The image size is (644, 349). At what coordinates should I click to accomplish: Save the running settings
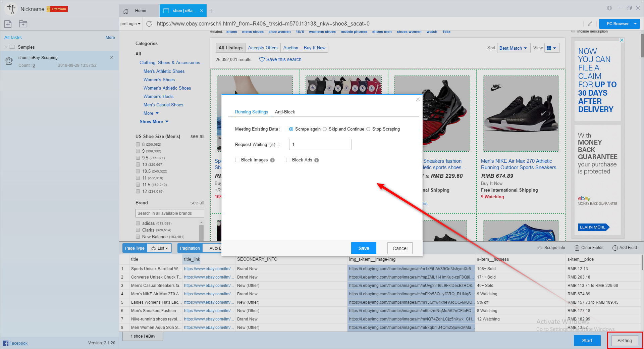(364, 248)
